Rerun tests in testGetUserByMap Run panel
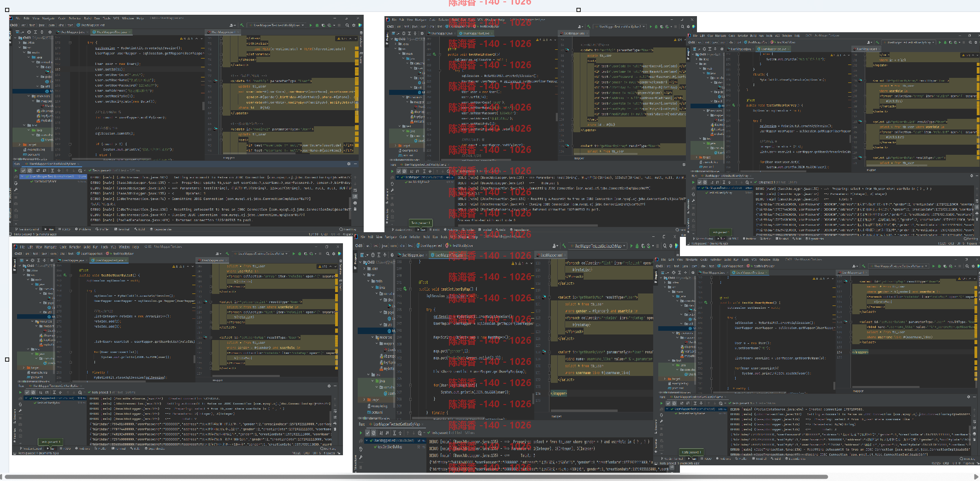 tap(360, 433)
